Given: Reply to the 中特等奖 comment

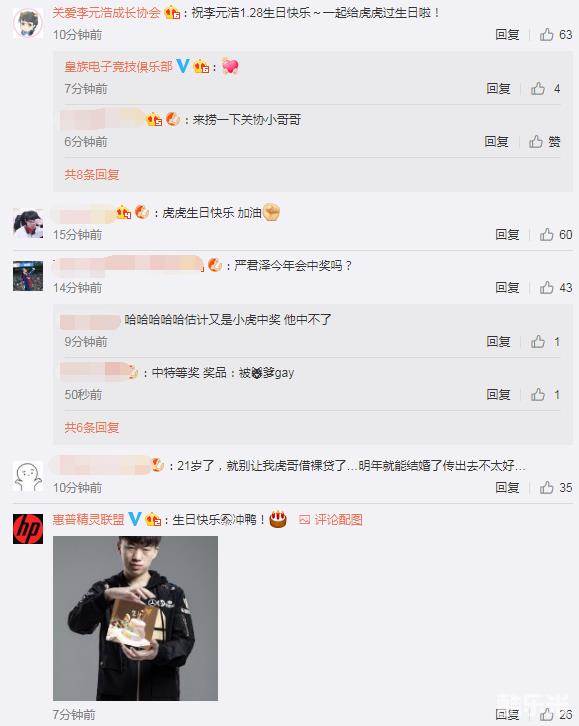Looking at the screenshot, I should (x=498, y=394).
